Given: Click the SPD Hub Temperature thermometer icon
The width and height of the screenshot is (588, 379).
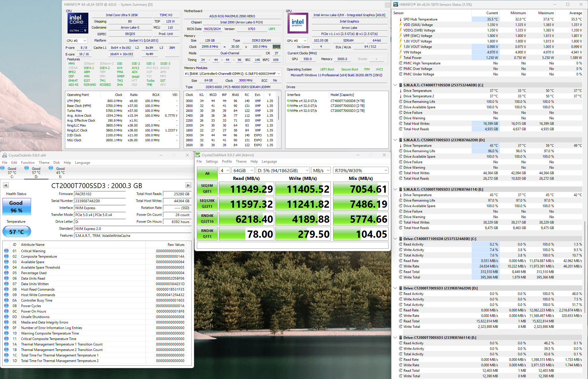Looking at the screenshot, I should point(401,19).
